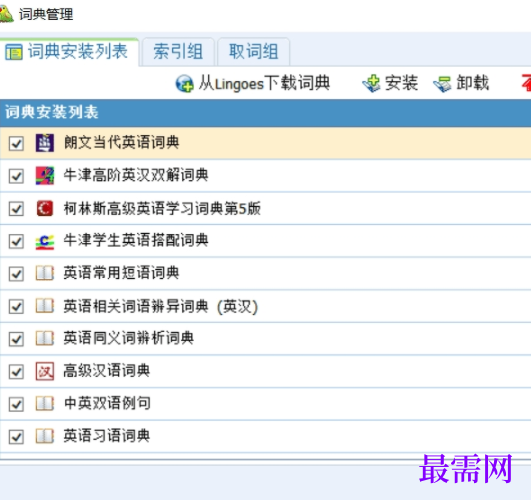Screen dimensions: 531x500
Task: Click the globe download icon
Action: pyautogui.click(x=185, y=83)
